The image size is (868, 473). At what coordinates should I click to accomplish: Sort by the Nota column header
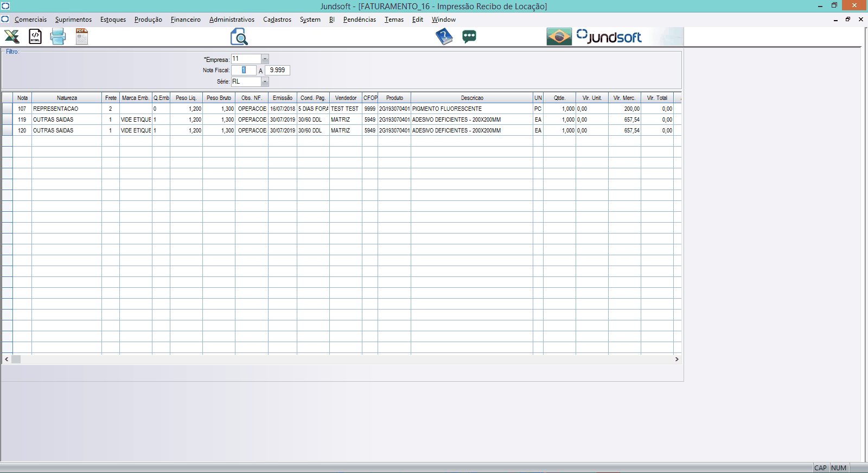22,98
